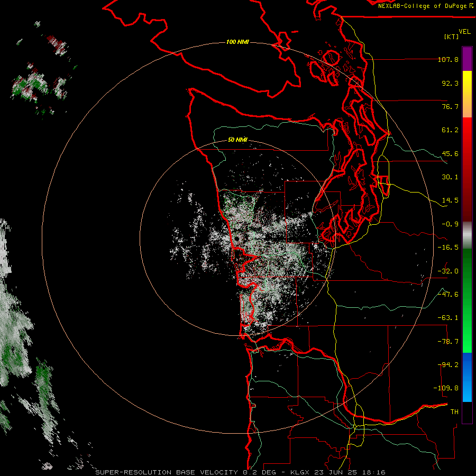Click the 14.5 legend value

pos(450,200)
